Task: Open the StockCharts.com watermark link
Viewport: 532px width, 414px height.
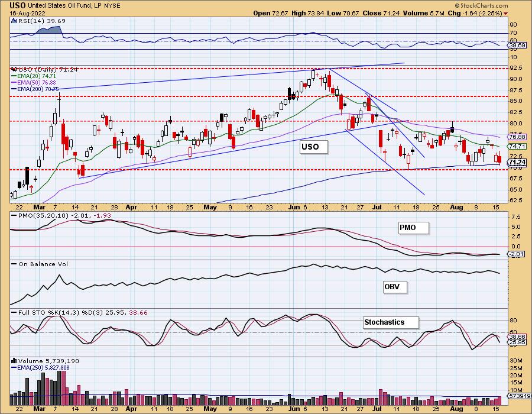Action: point(481,5)
